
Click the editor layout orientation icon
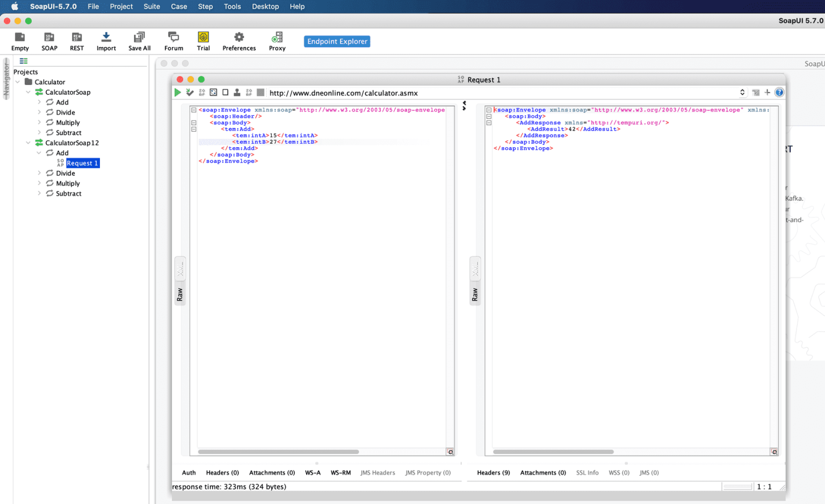[756, 92]
